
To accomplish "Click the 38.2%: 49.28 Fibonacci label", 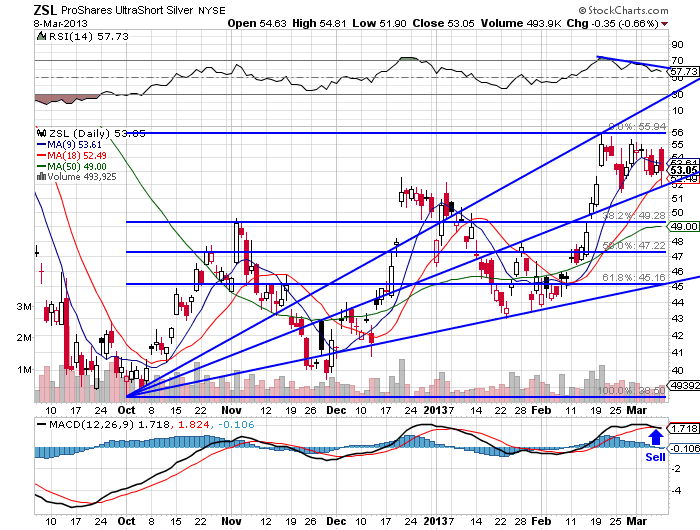I will 634,216.
